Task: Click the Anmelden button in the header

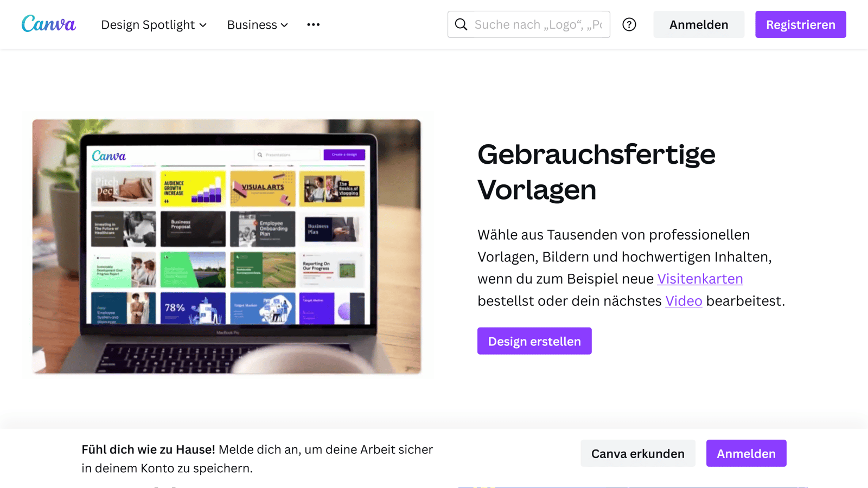Action: pyautogui.click(x=699, y=24)
